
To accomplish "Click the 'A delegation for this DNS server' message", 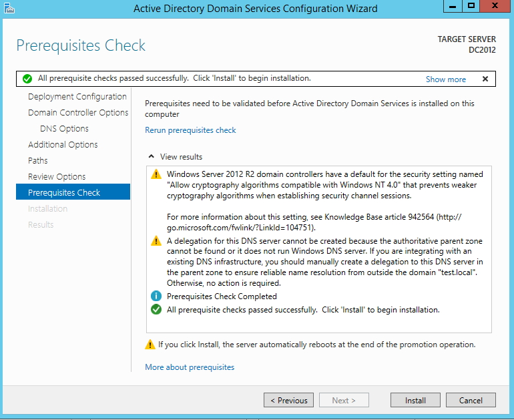I will click(324, 262).
